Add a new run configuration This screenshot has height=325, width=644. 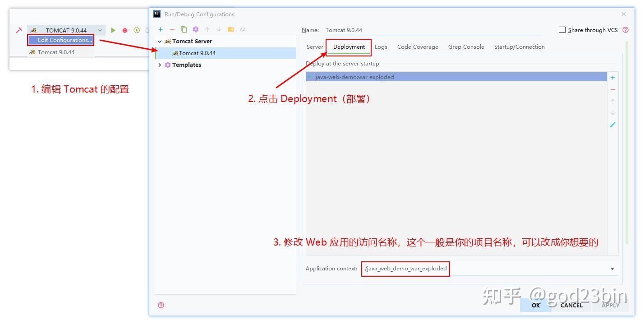coord(160,29)
